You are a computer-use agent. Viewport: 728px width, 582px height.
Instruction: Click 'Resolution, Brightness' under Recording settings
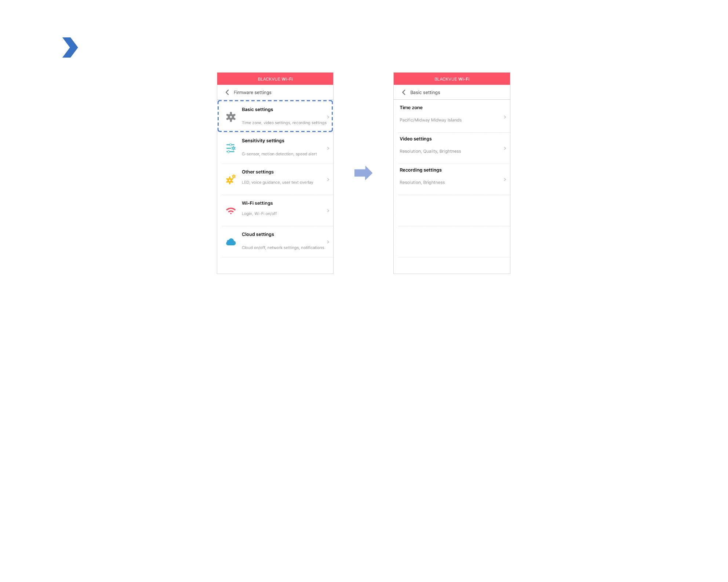[x=422, y=182]
